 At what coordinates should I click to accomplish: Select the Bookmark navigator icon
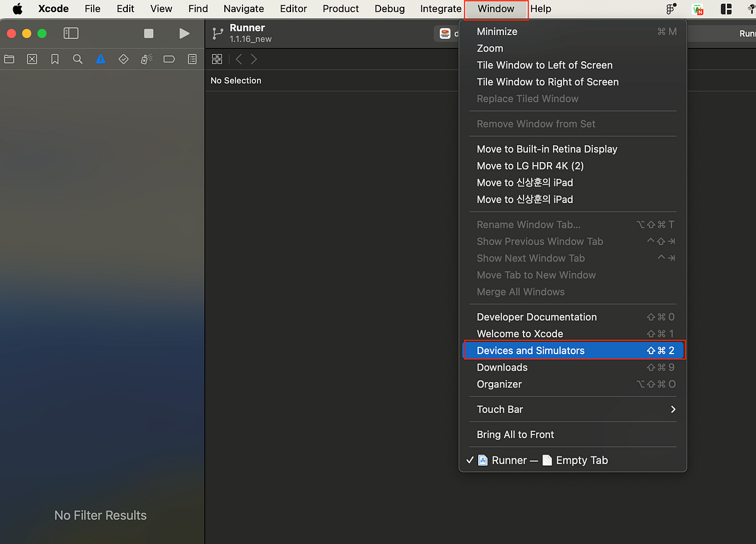[54, 59]
